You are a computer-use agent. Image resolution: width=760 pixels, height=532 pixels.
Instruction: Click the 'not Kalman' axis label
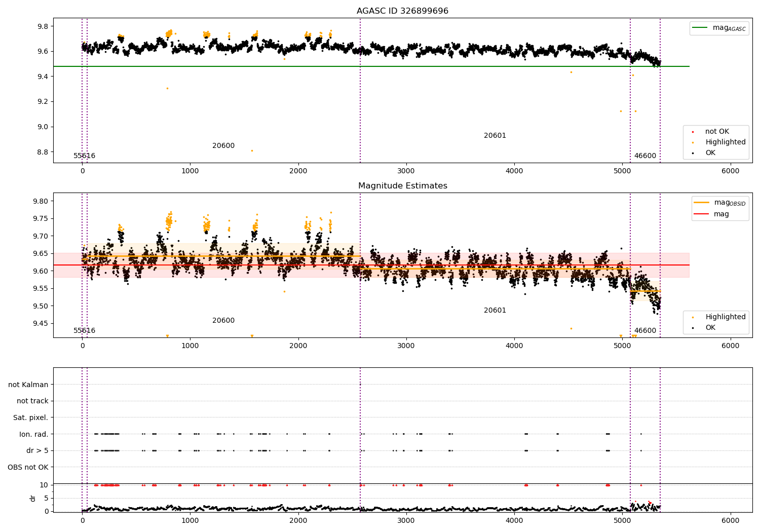[28, 385]
